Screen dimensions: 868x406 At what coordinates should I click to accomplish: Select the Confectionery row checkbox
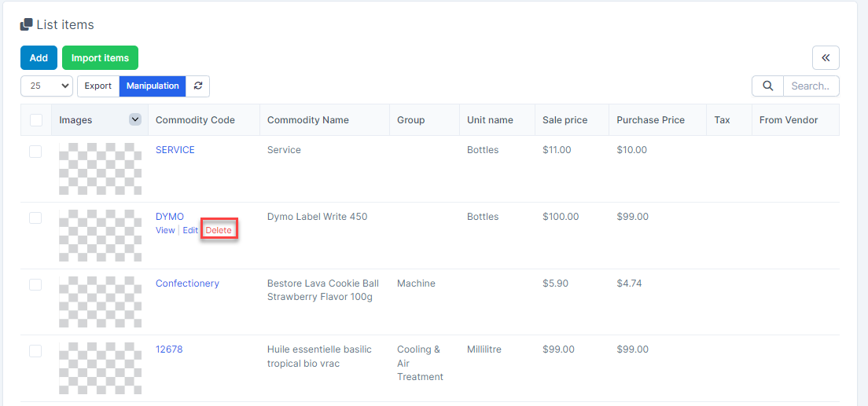(35, 284)
